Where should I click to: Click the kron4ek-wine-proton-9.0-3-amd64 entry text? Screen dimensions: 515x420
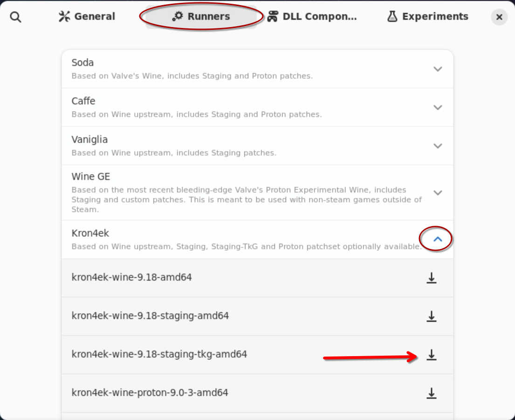click(150, 392)
